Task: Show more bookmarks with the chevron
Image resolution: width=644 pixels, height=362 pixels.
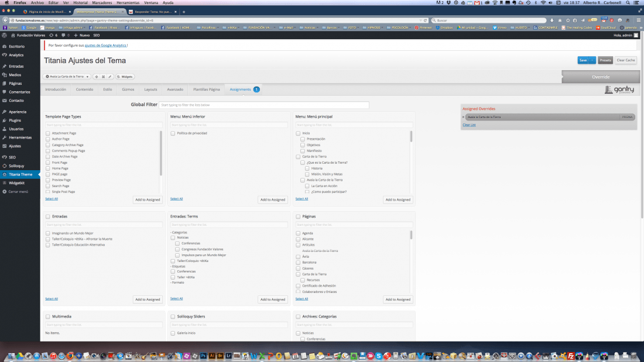Action: click(641, 27)
